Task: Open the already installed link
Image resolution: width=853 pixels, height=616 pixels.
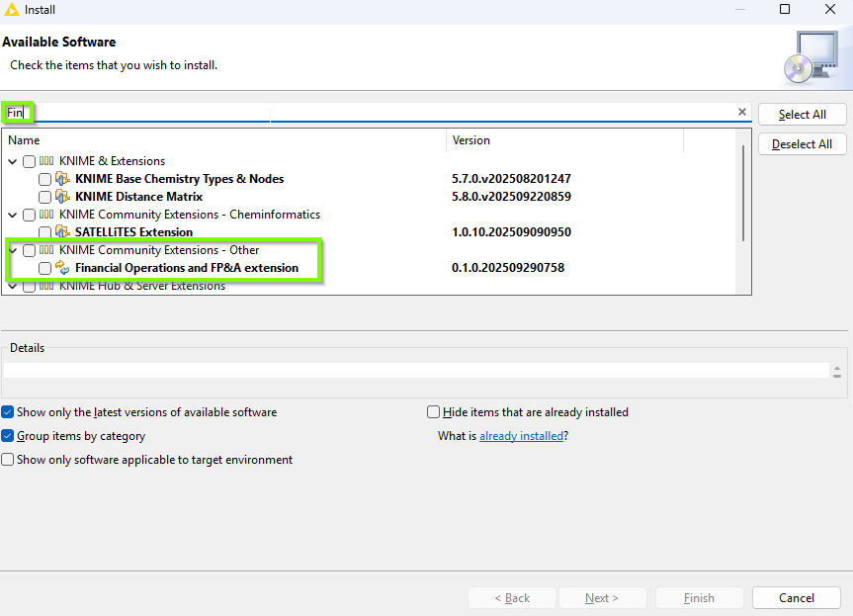Action: [521, 436]
